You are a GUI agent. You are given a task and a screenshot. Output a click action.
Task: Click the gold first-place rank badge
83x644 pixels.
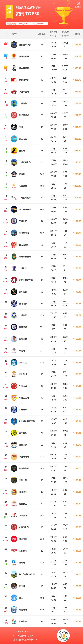6,44
